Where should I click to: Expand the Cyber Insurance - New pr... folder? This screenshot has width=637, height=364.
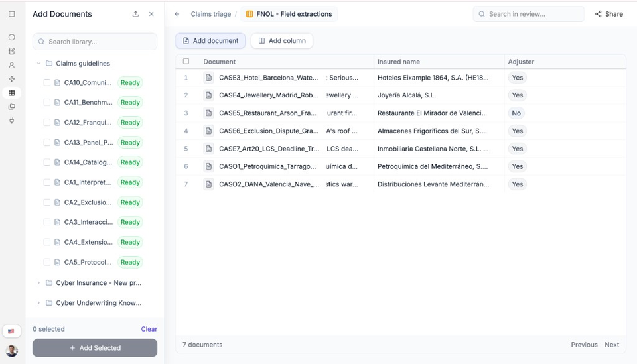38,283
